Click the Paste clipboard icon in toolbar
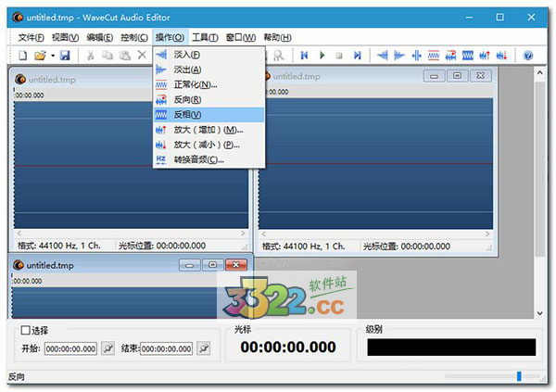The image size is (556, 392). coord(124,56)
